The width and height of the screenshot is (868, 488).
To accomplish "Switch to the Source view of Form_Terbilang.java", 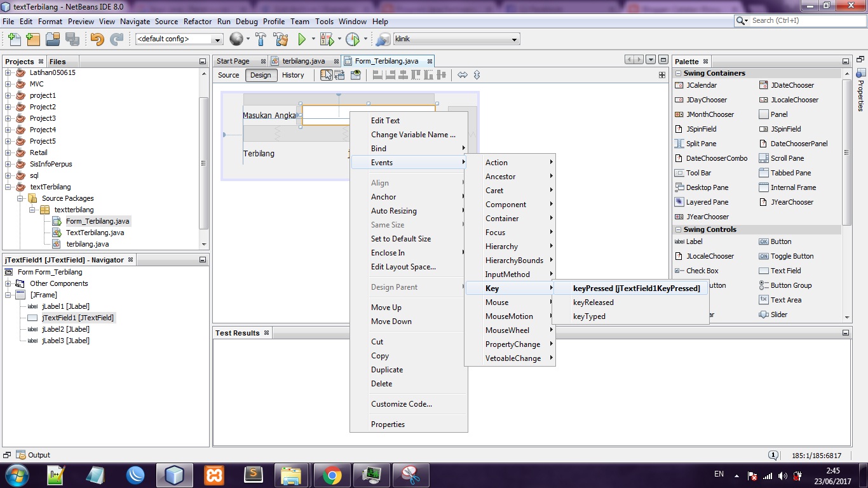I will (x=228, y=75).
